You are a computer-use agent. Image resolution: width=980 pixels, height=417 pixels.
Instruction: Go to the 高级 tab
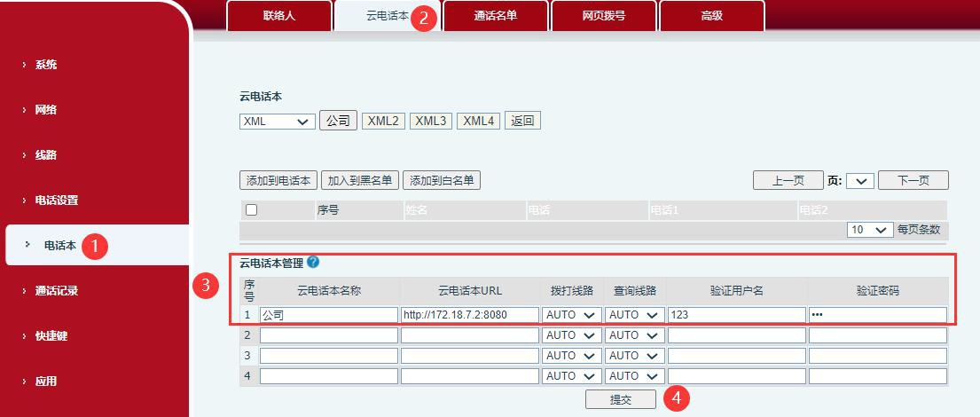[x=711, y=16]
